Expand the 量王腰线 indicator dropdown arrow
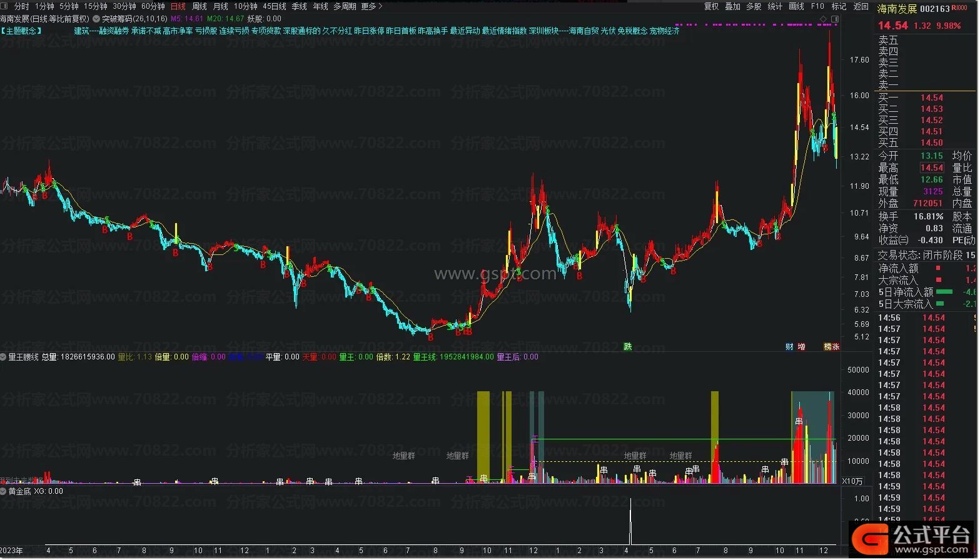 pyautogui.click(x=4, y=357)
